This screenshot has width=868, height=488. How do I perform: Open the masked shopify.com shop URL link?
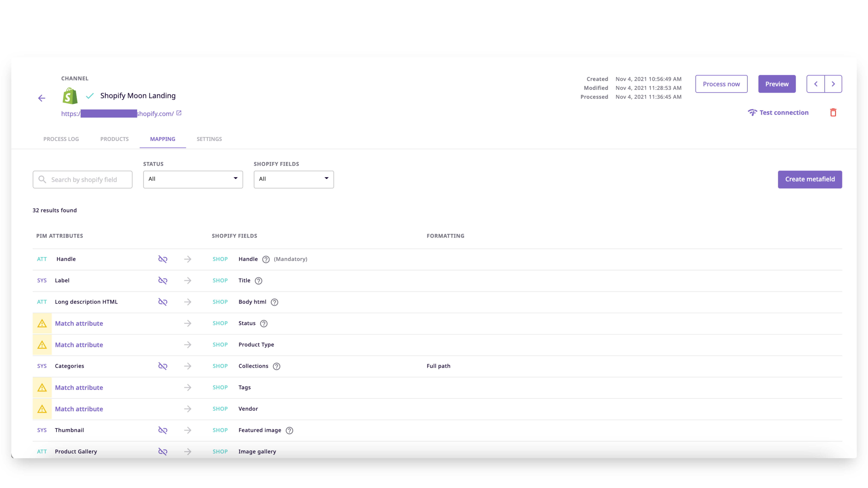(118, 114)
